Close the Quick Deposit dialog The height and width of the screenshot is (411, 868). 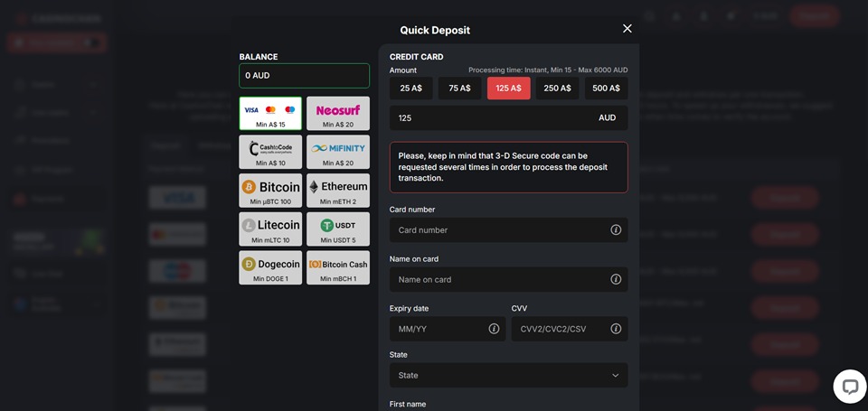pyautogui.click(x=627, y=29)
